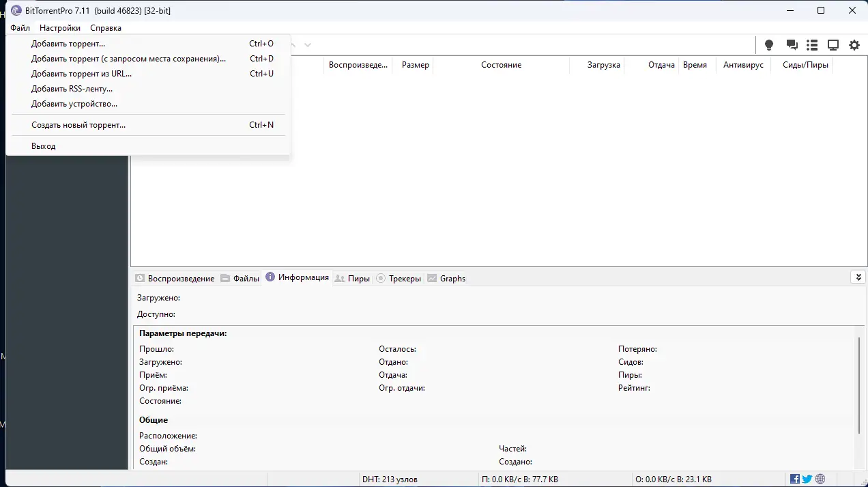Click the Частей: label
The image size is (868, 487).
click(x=512, y=449)
